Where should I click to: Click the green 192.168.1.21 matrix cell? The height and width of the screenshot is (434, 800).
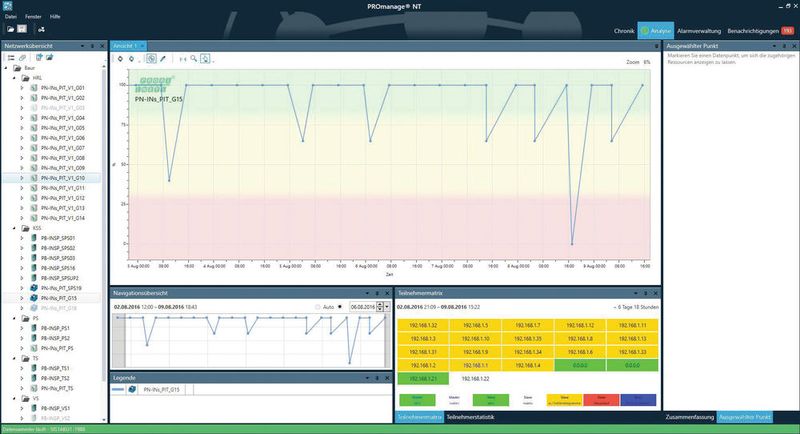click(x=422, y=378)
